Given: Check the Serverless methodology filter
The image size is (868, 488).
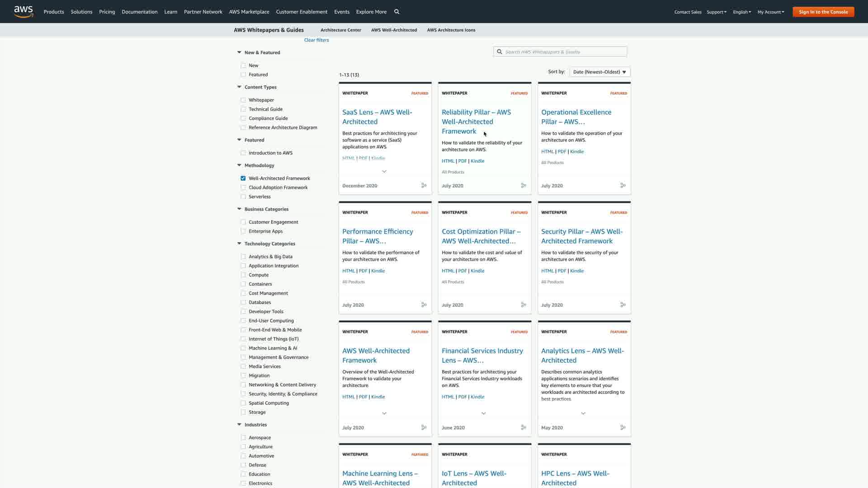Looking at the screenshot, I should click(243, 197).
